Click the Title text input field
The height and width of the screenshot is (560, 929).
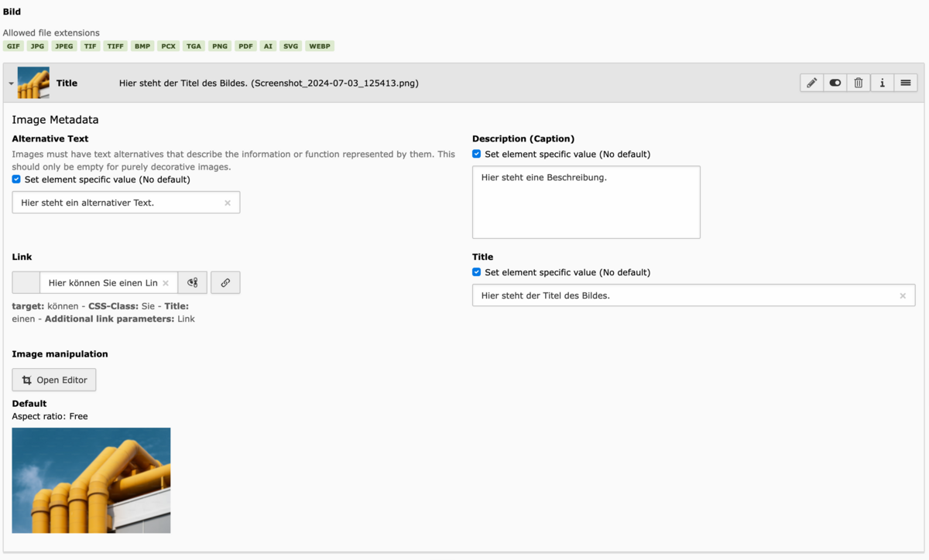click(x=694, y=295)
